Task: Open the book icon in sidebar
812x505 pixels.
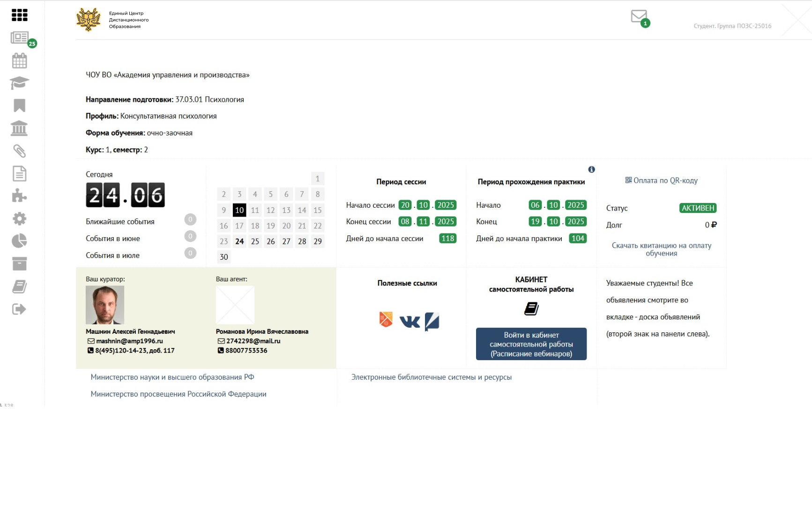Action: (x=19, y=286)
